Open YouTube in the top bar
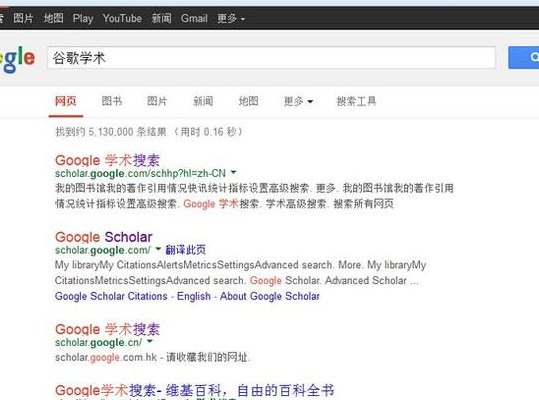The image size is (539, 400). coord(122,18)
